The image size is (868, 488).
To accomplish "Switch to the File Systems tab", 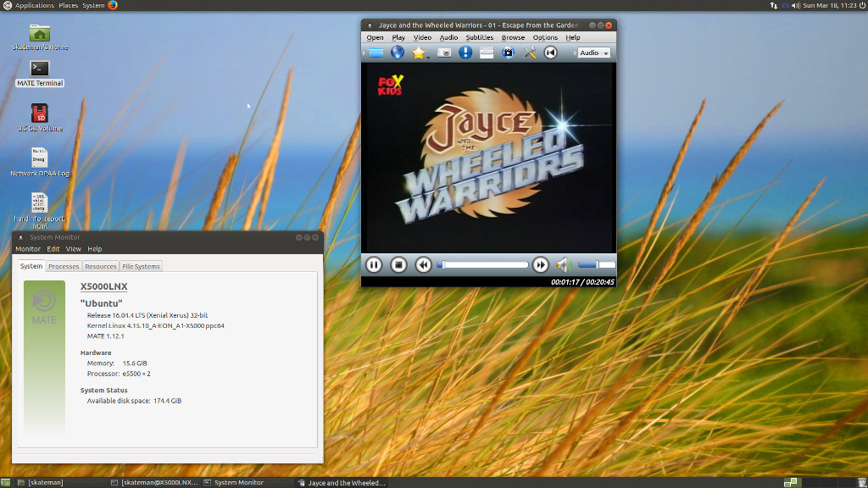I will coord(142,267).
